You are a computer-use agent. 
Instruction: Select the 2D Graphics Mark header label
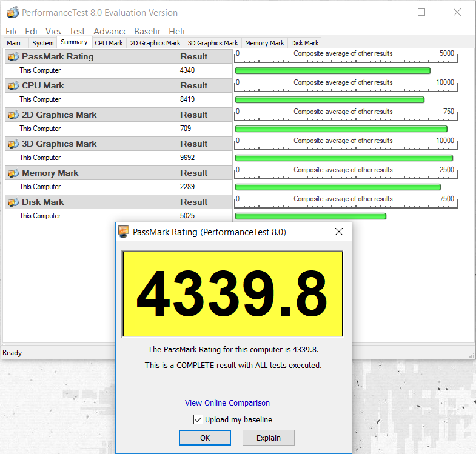click(x=59, y=115)
